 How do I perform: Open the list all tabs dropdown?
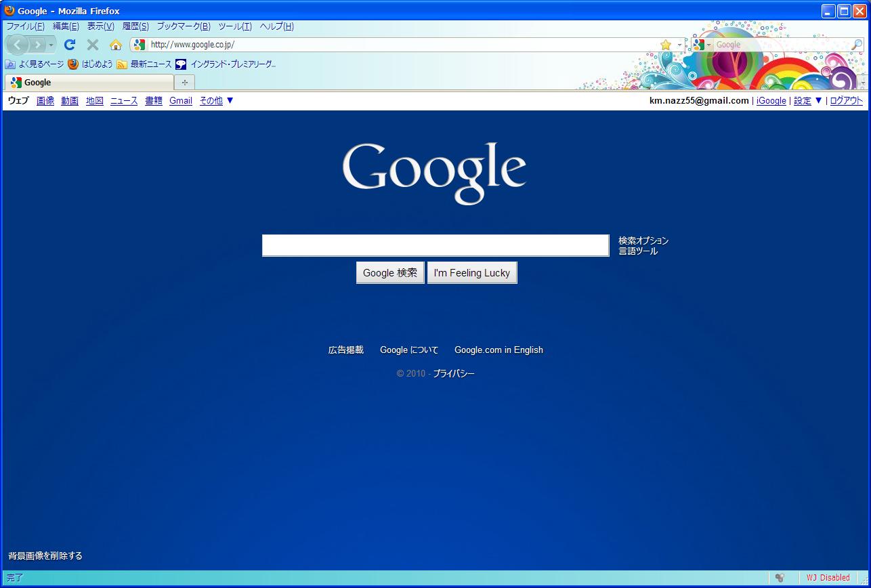tap(862, 83)
